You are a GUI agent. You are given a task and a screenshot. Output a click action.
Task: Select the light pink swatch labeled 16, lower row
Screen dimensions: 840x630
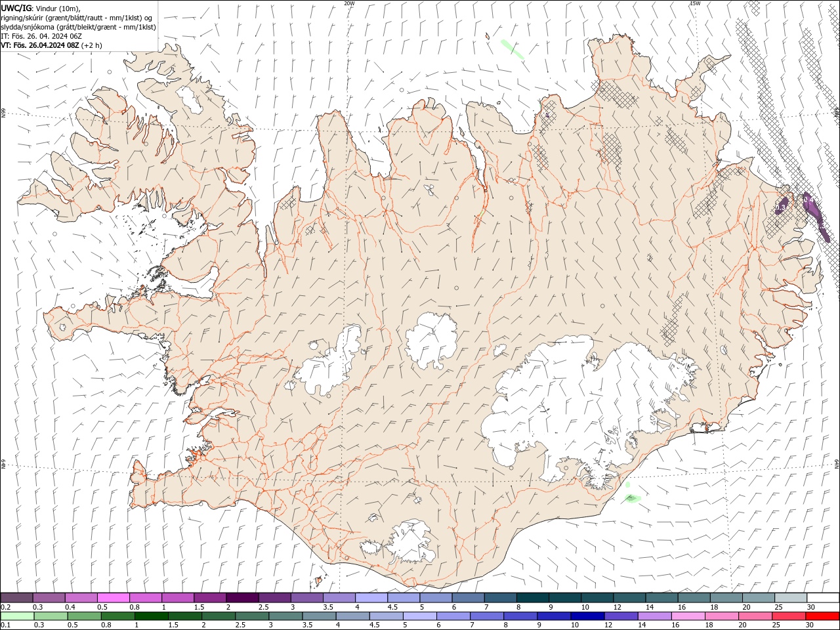[688, 616]
